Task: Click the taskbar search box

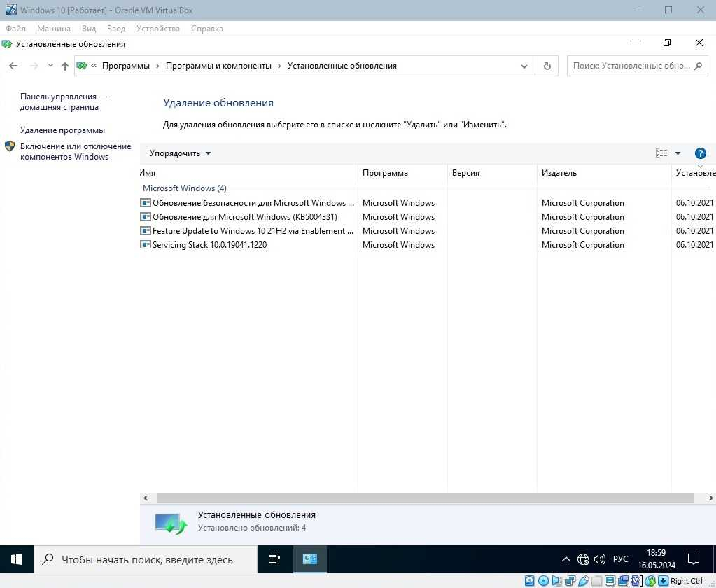Action: click(x=146, y=559)
